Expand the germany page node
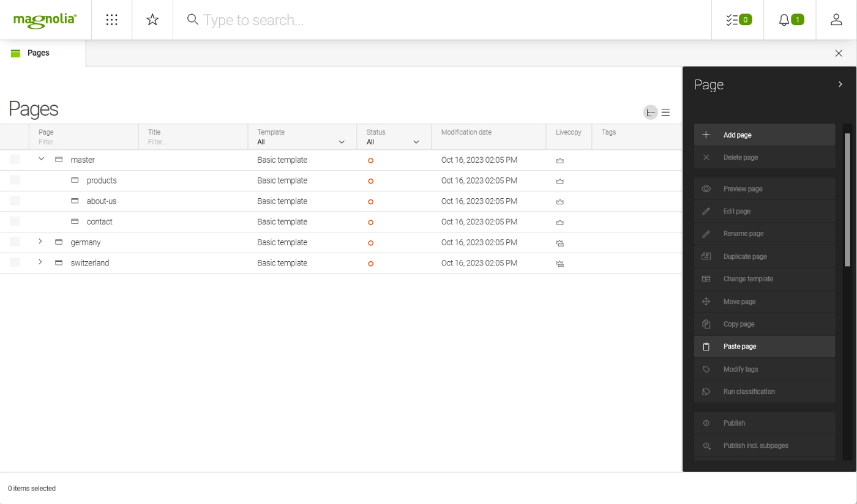 (40, 242)
